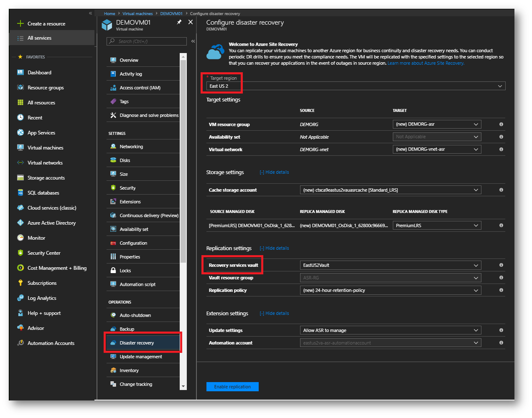Collapse the left favorites sidebar
The image size is (532, 418).
point(90,13)
